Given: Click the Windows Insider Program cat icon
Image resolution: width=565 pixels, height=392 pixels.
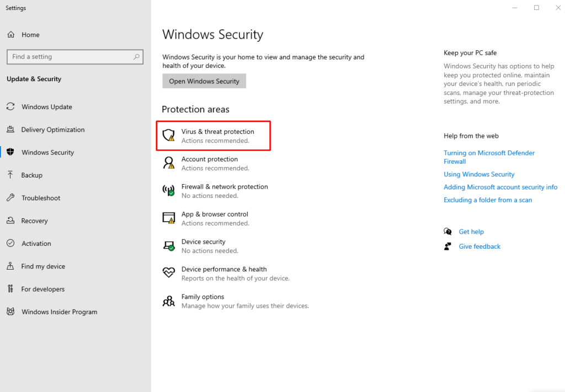Looking at the screenshot, I should (x=11, y=312).
